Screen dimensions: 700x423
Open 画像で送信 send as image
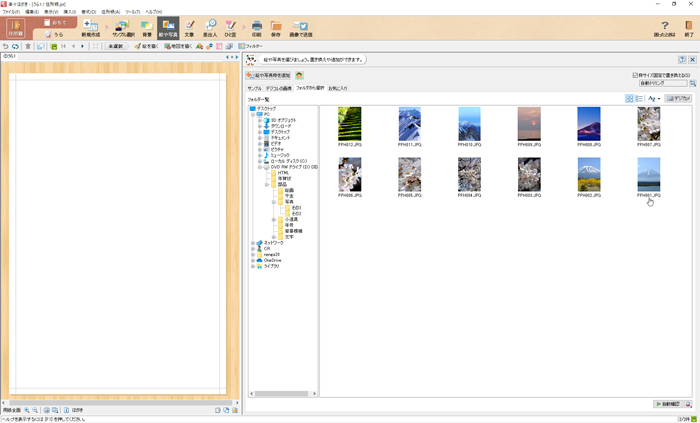click(x=299, y=27)
